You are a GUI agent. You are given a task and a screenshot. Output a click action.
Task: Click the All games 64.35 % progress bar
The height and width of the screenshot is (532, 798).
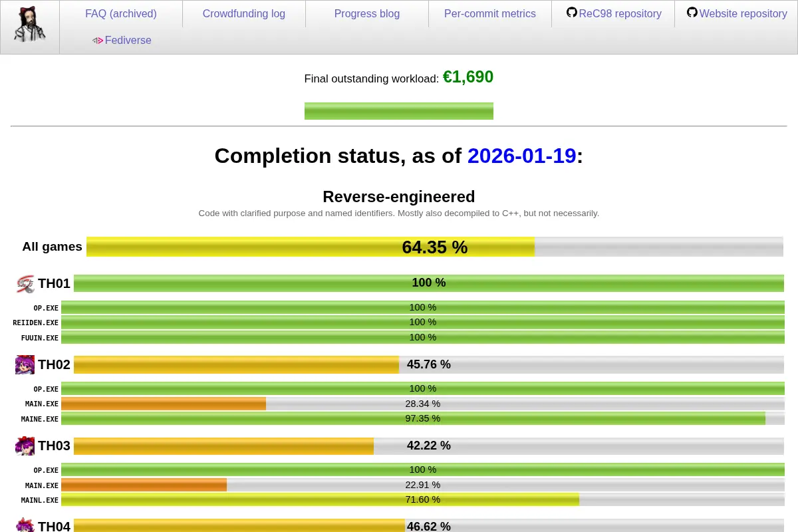(435, 247)
